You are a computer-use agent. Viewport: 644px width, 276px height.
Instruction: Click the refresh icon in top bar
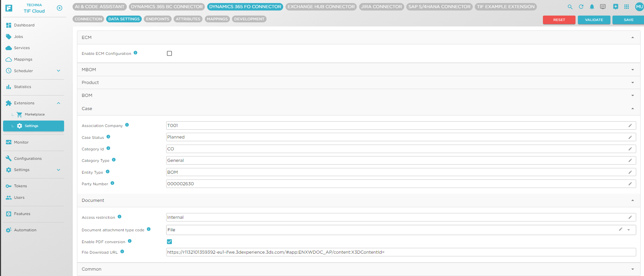tap(581, 7)
